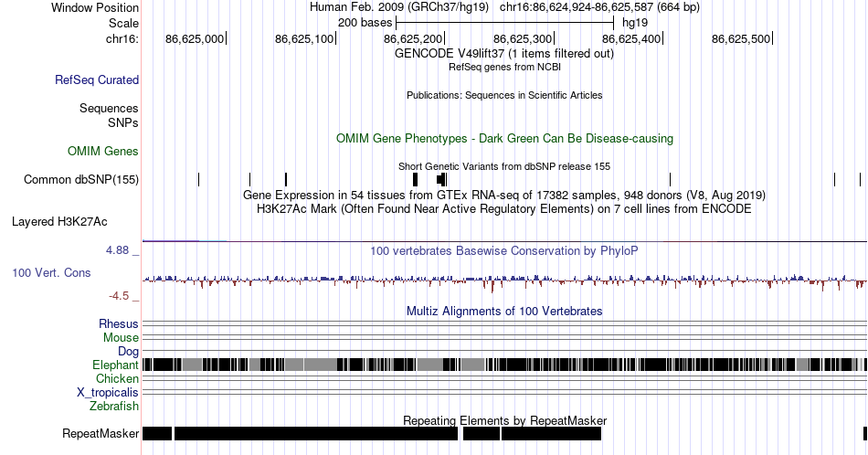868x455 pixels.
Task: Click the Scale track label
Action: (123, 23)
